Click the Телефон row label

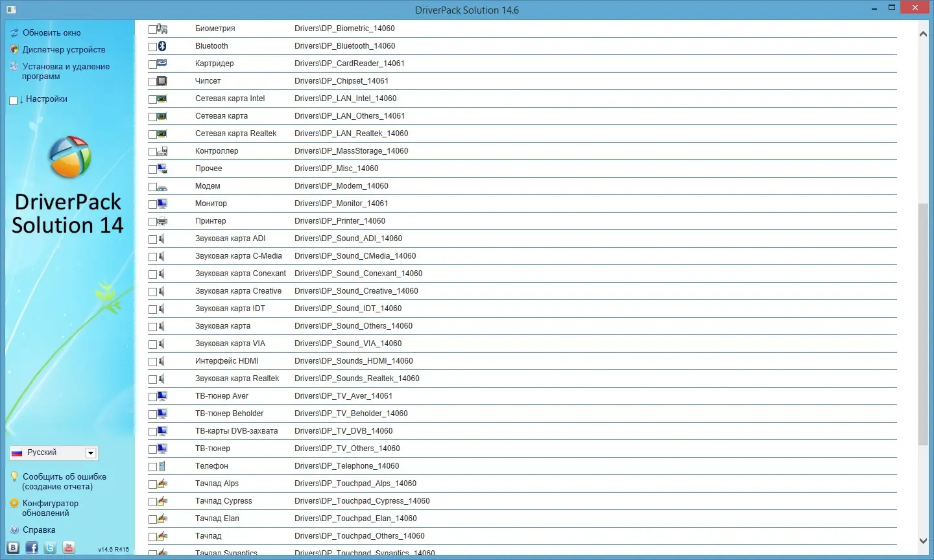coord(211,466)
